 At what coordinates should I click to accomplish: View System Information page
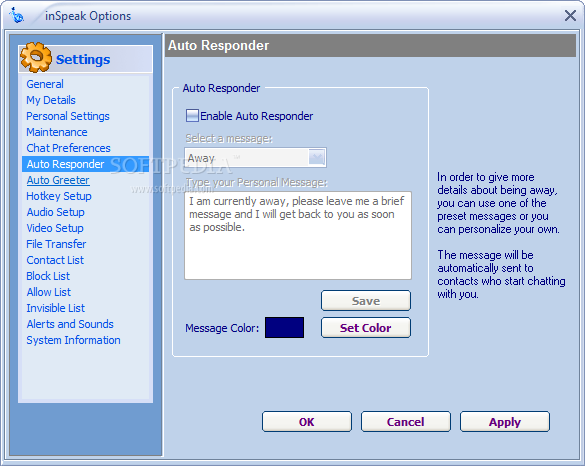[73, 340]
